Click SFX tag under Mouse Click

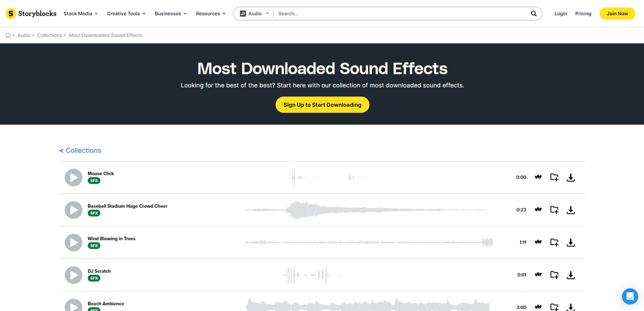(94, 181)
